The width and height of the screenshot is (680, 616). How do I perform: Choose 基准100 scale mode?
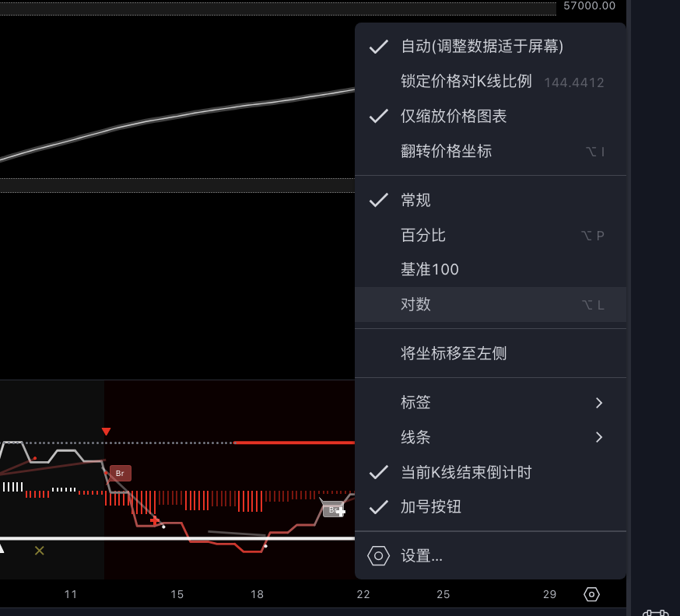pyautogui.click(x=429, y=270)
